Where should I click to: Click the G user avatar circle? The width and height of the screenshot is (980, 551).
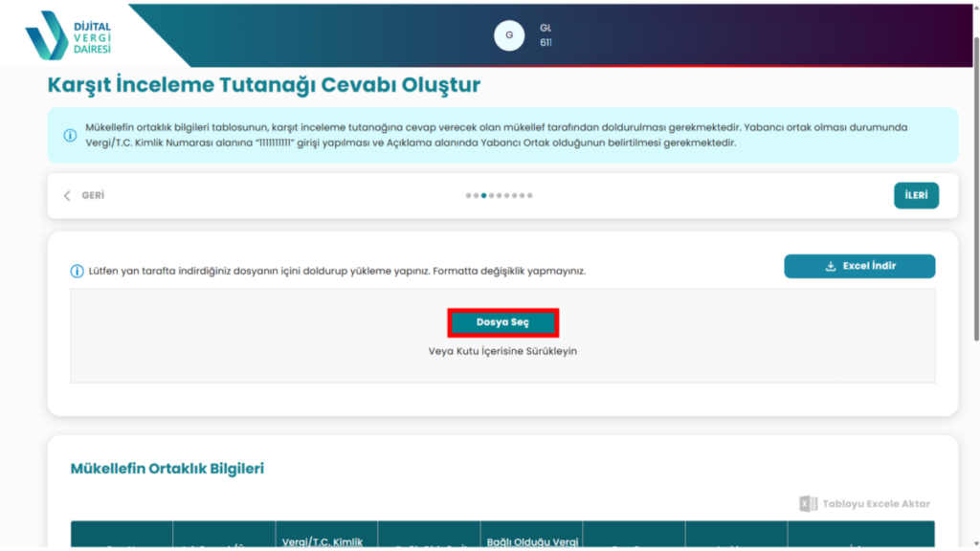(509, 35)
